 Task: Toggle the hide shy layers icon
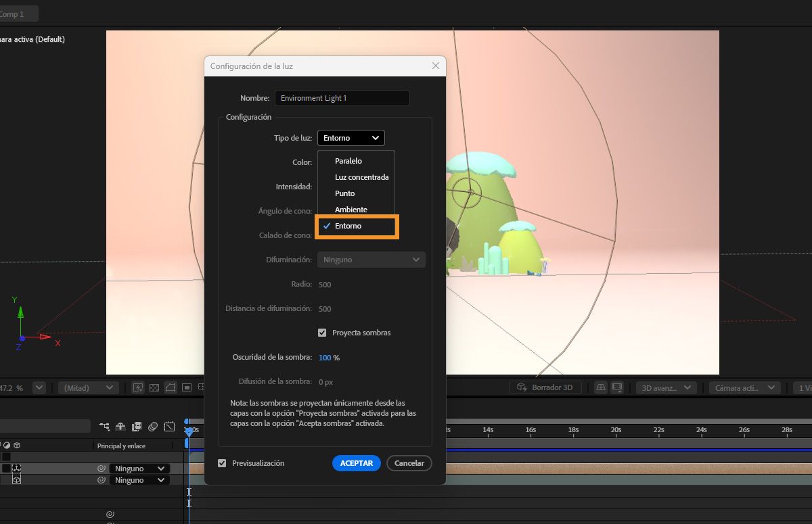point(120,427)
